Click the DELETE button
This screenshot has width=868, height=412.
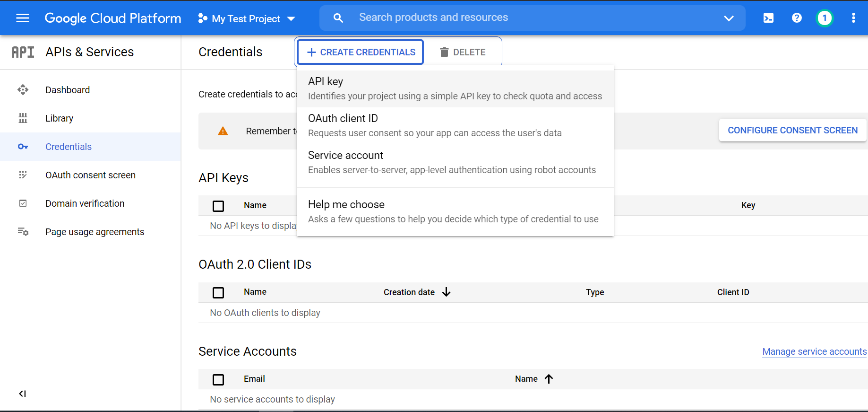[x=463, y=52]
